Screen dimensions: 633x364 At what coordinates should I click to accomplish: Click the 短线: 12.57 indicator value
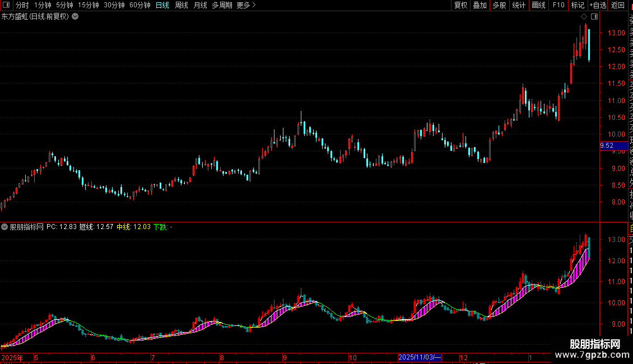(x=96, y=227)
